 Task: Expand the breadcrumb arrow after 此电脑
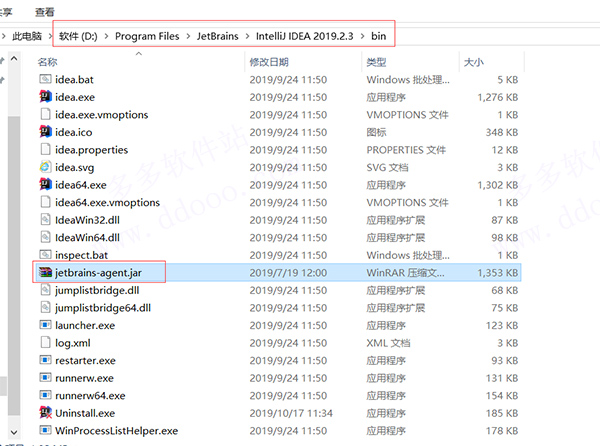(50, 36)
